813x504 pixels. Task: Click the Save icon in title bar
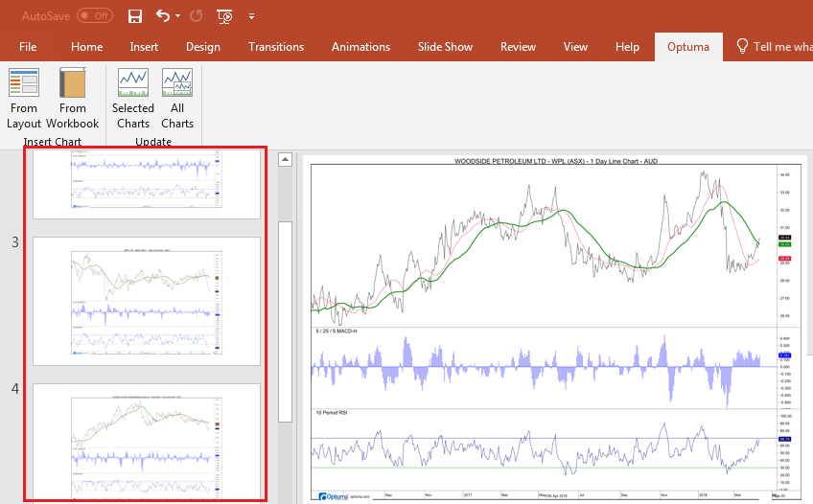(x=135, y=16)
